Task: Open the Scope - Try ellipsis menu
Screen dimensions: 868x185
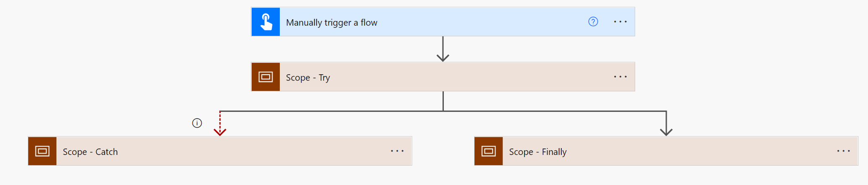Action: pos(620,77)
